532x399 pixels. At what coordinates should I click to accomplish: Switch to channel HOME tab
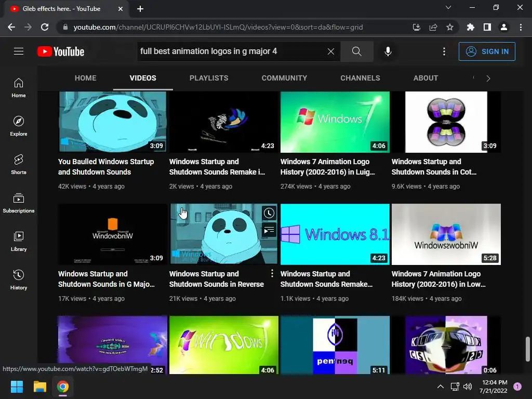coord(86,78)
